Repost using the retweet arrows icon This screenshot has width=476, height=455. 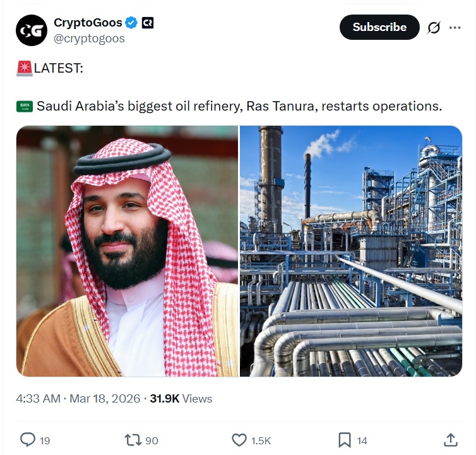[x=133, y=440]
